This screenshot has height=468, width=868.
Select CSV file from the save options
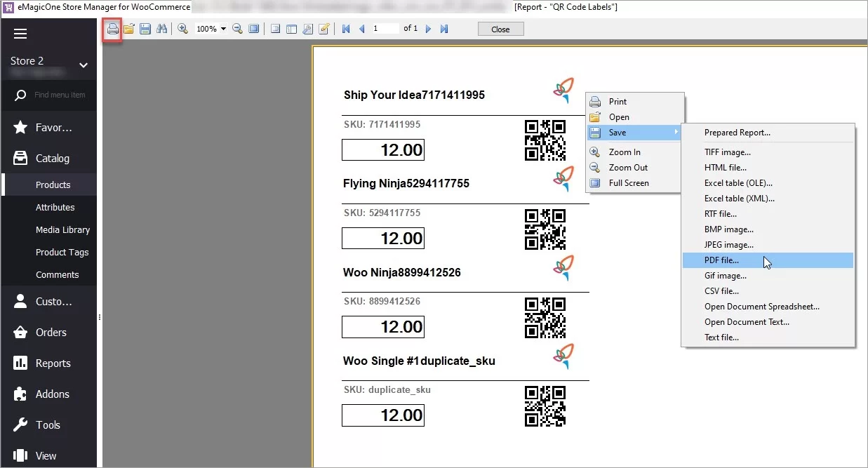click(722, 290)
